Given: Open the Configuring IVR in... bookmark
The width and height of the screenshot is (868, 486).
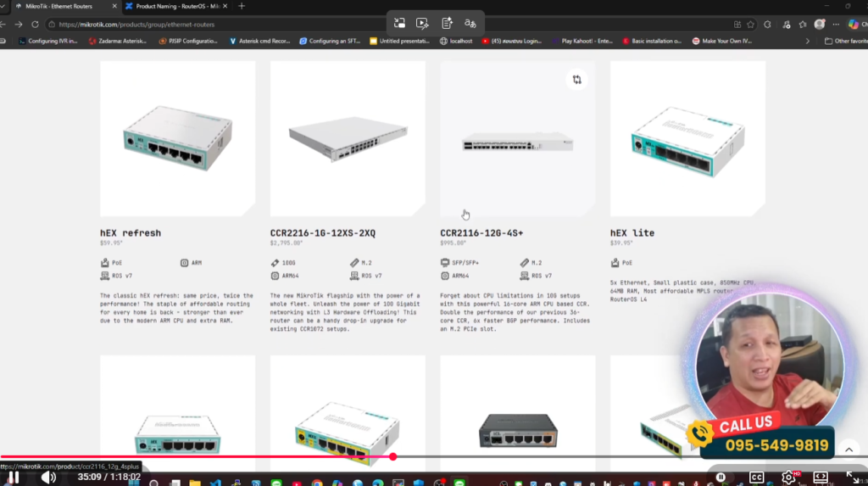Looking at the screenshot, I should point(47,41).
